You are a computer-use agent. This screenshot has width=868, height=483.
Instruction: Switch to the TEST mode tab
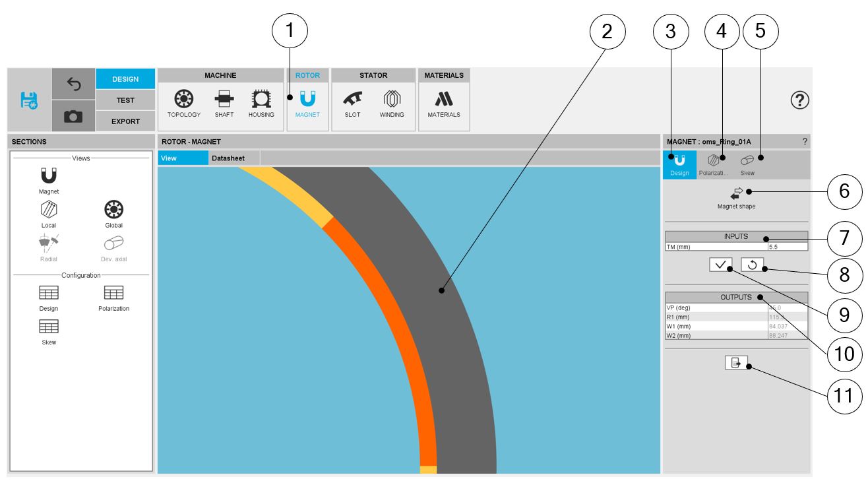point(125,100)
